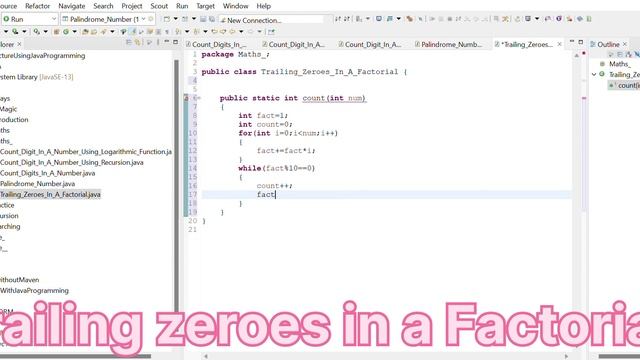Close the Outline view
The height and width of the screenshot is (360, 640).
(x=625, y=44)
